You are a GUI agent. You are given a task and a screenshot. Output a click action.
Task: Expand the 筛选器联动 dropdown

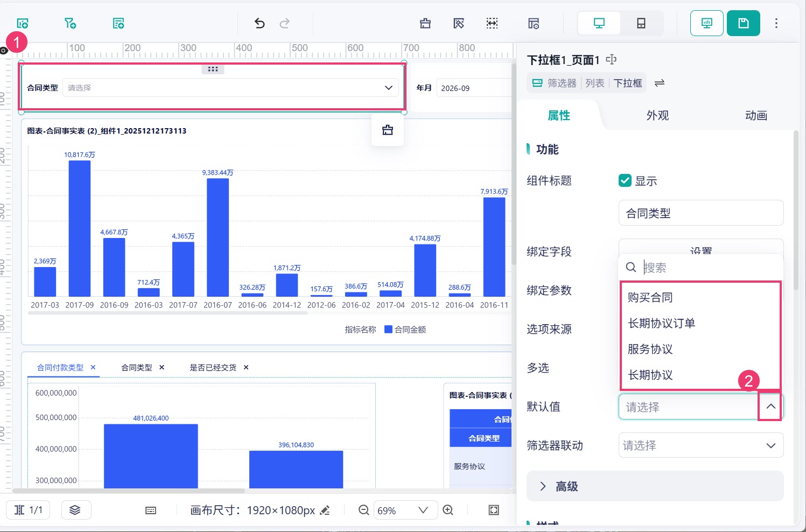[701, 445]
